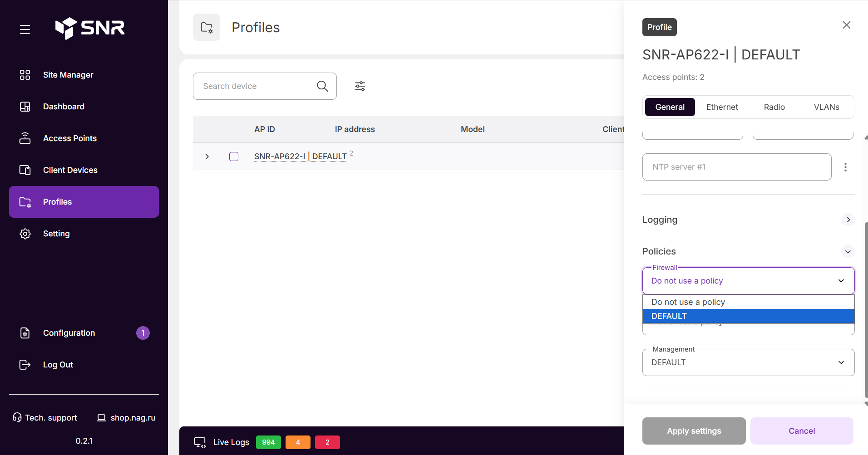Screen dimensions: 868x455
Task: Open Configuration menu item
Action: (x=84, y=333)
